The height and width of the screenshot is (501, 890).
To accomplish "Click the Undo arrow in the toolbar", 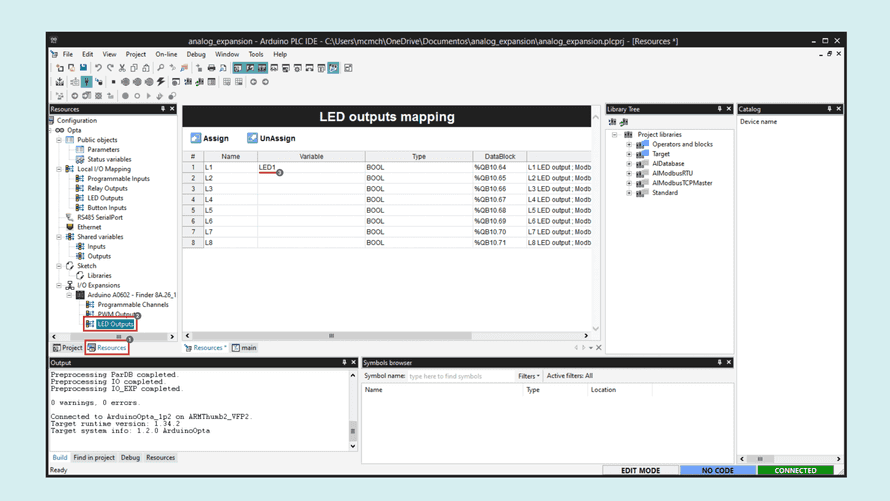I will coord(98,68).
